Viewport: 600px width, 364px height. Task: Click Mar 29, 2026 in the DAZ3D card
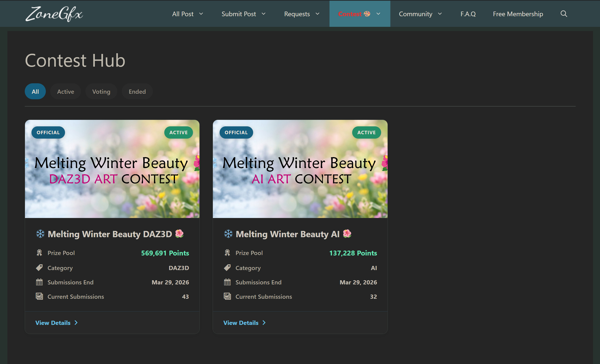click(170, 282)
